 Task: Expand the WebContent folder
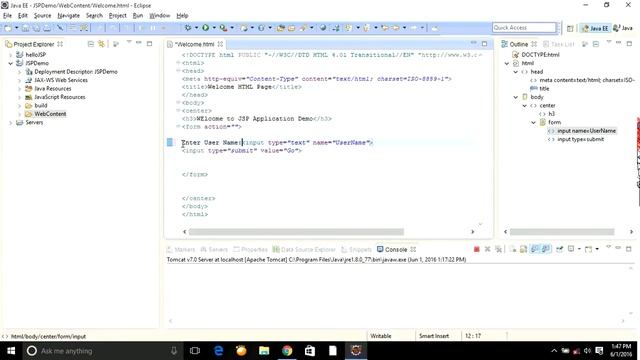[x=19, y=114]
